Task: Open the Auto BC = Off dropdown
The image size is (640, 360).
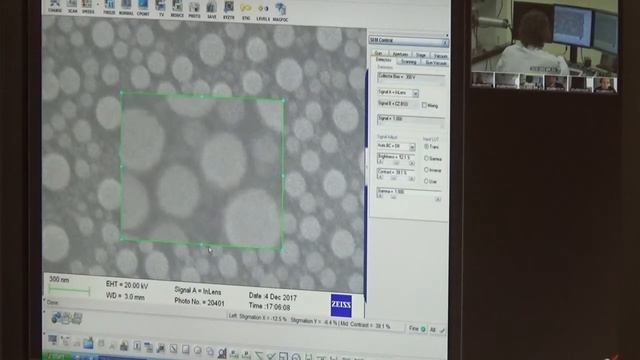Action: pos(412,147)
